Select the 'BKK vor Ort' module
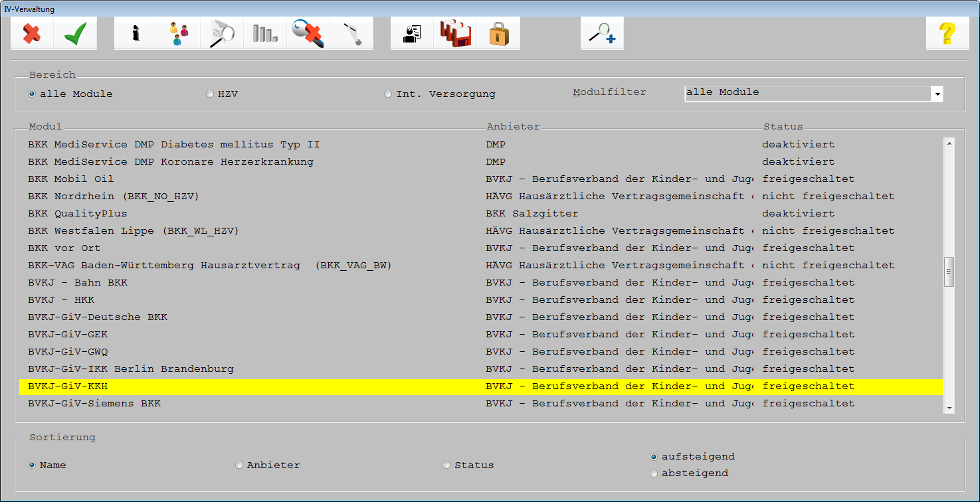Viewport: 980px width, 502px height. tap(482, 248)
